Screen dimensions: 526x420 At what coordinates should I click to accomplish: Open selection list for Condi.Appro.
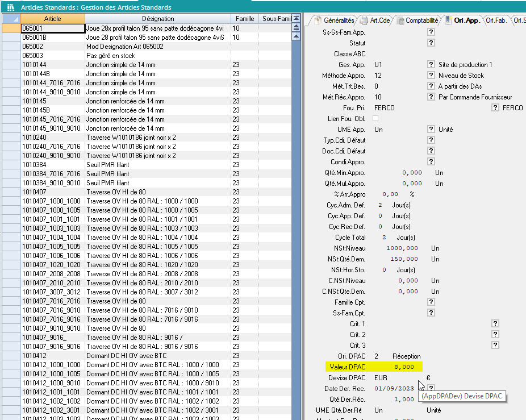coord(431,162)
